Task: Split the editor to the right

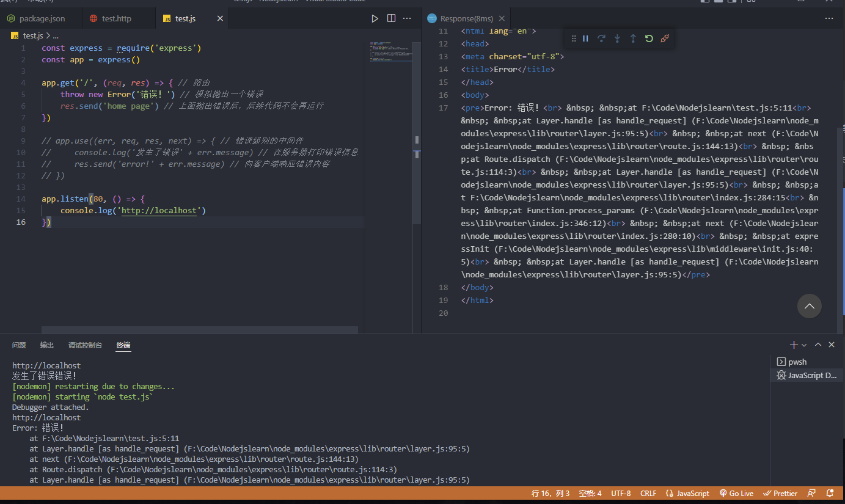Action: (391, 19)
